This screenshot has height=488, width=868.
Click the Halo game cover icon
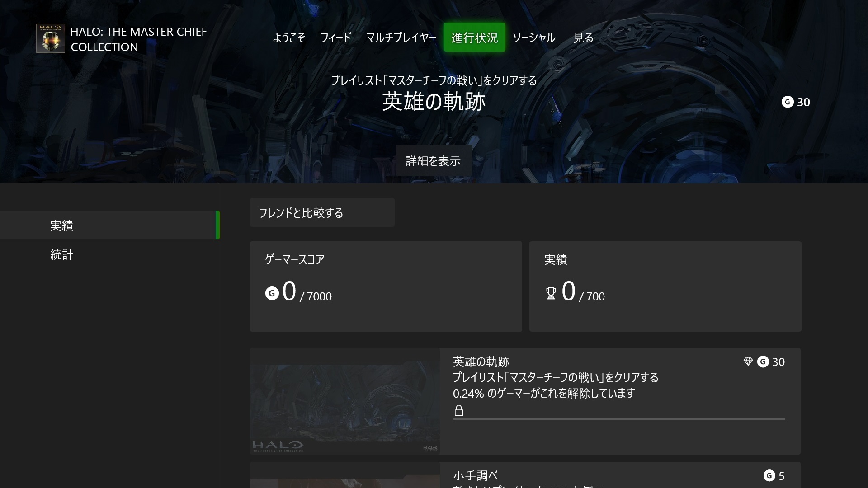(x=51, y=38)
